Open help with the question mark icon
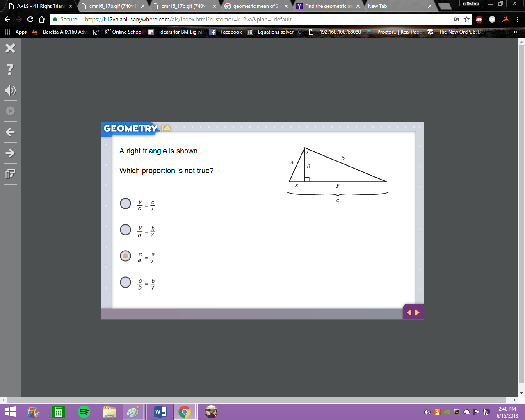 pyautogui.click(x=10, y=69)
